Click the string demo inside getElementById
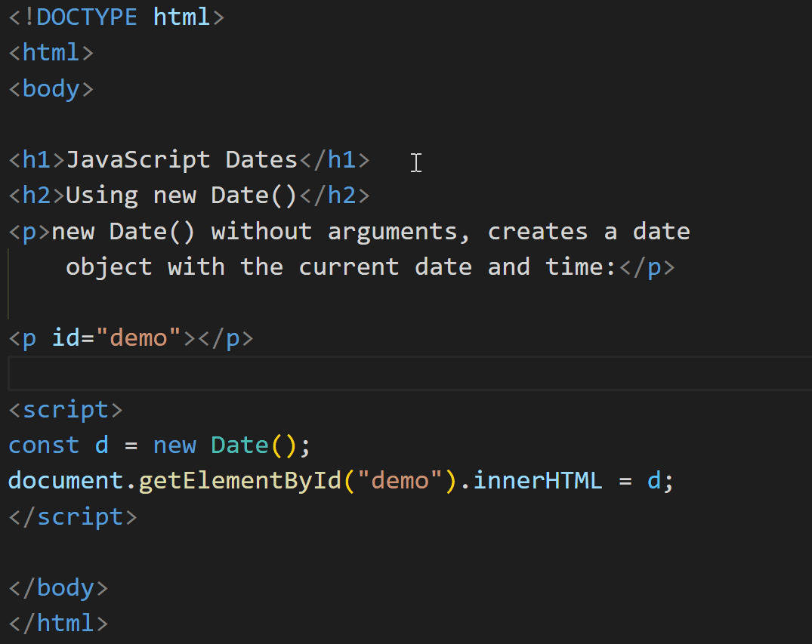 click(x=400, y=480)
